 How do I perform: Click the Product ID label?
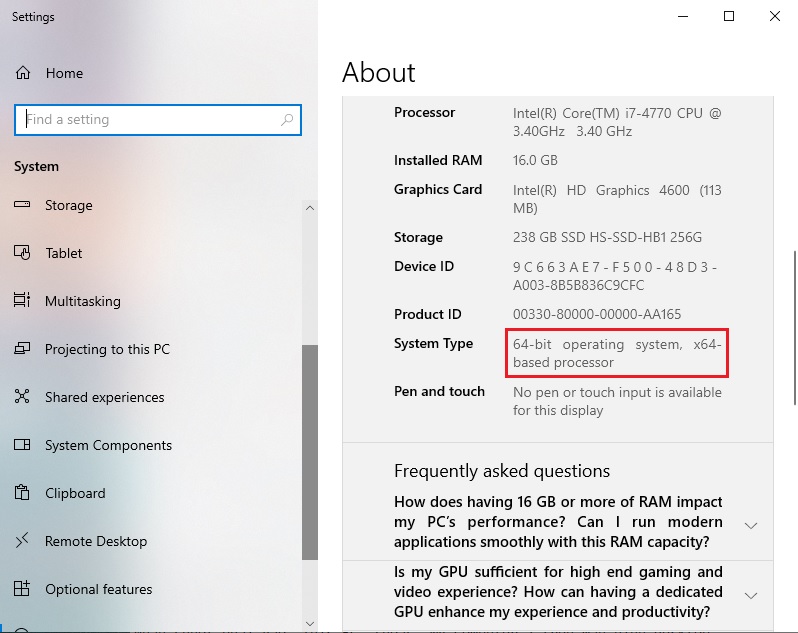pos(428,314)
